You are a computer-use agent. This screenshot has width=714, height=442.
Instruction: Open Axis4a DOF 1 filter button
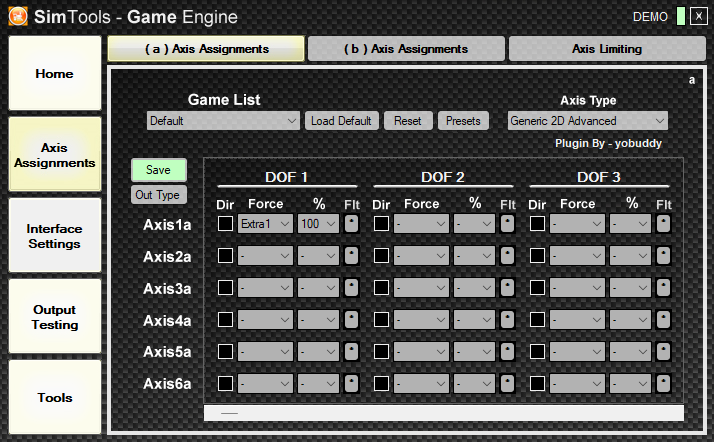point(351,320)
